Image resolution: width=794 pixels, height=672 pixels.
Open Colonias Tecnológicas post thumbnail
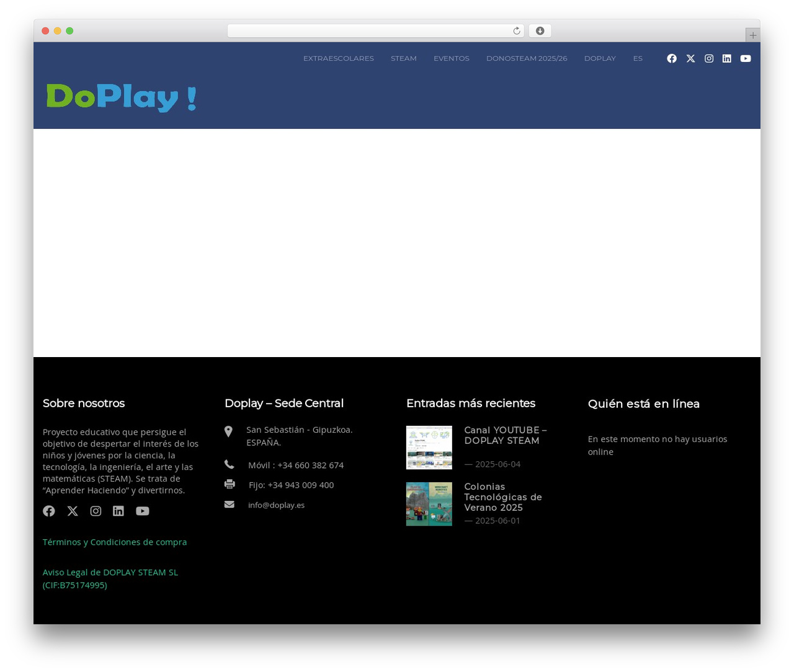[429, 504]
